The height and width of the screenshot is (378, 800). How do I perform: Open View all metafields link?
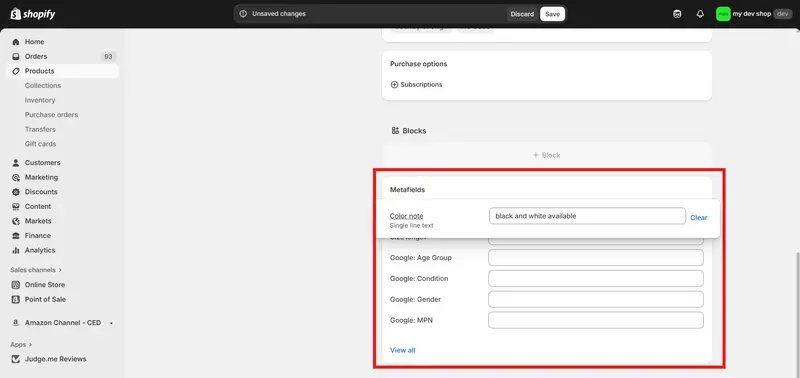[x=403, y=350]
